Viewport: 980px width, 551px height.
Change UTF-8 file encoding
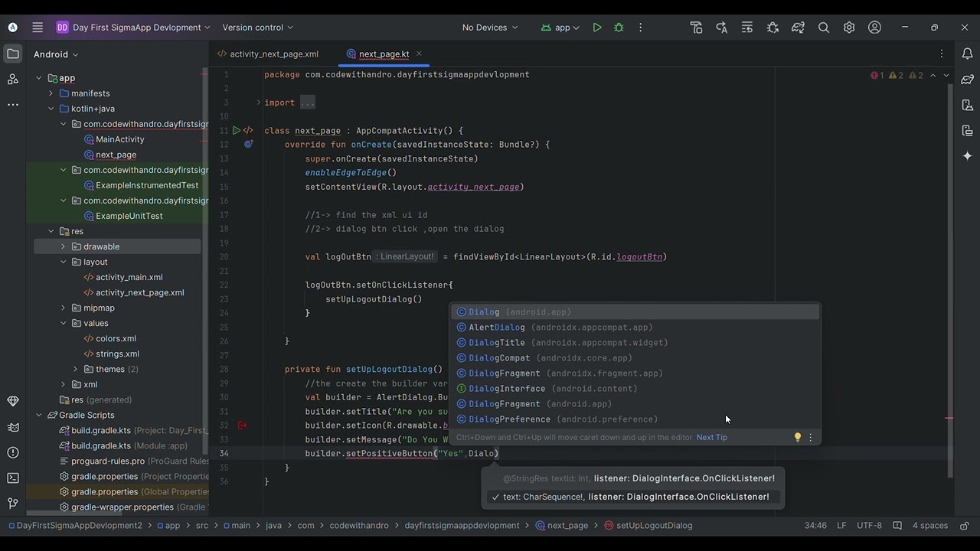tap(870, 526)
